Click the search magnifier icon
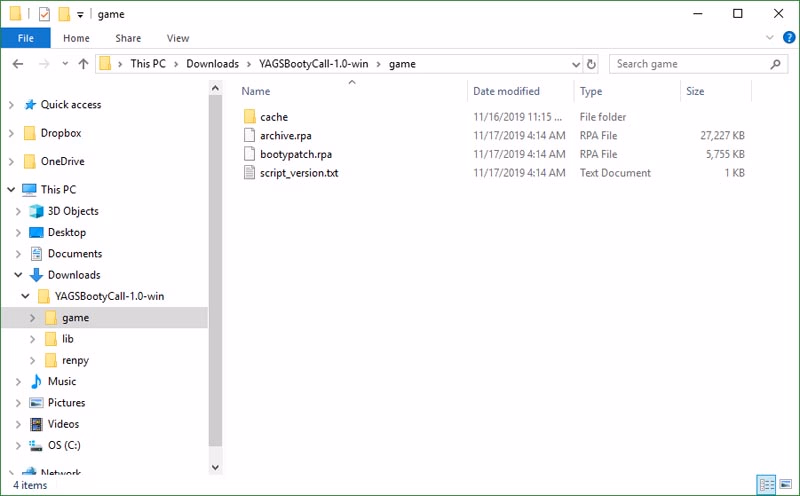Screen dimensions: 800x496 coord(775,64)
